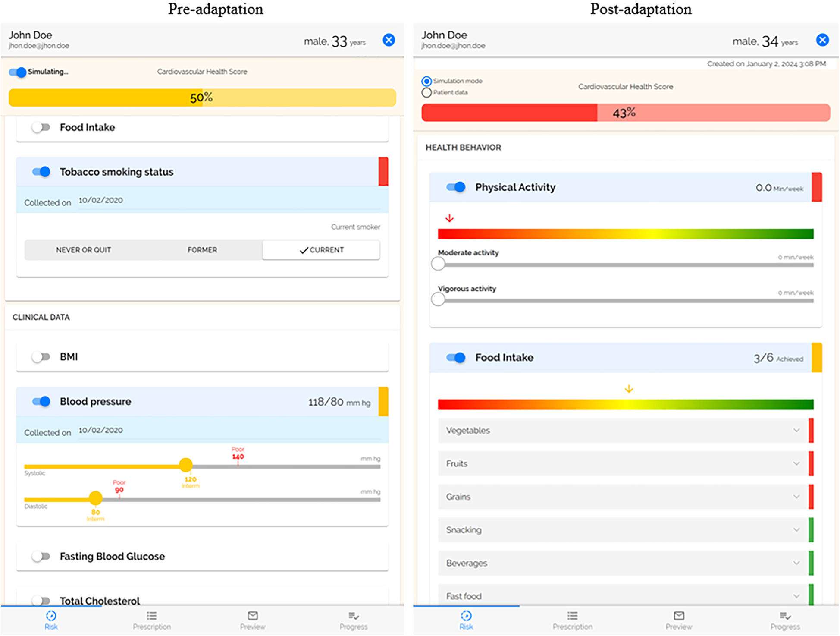Image resolution: width=840 pixels, height=636 pixels.
Task: Open Prescription list icon in left panel
Action: [152, 616]
